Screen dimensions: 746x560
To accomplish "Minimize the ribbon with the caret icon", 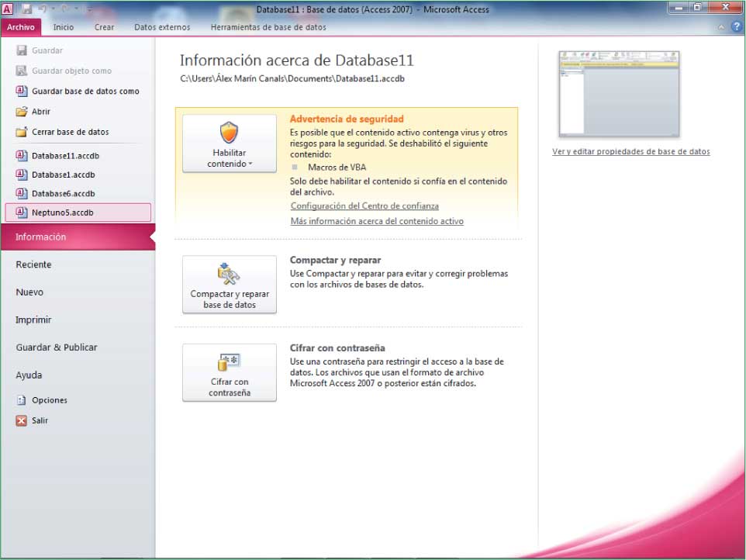I will pos(722,28).
